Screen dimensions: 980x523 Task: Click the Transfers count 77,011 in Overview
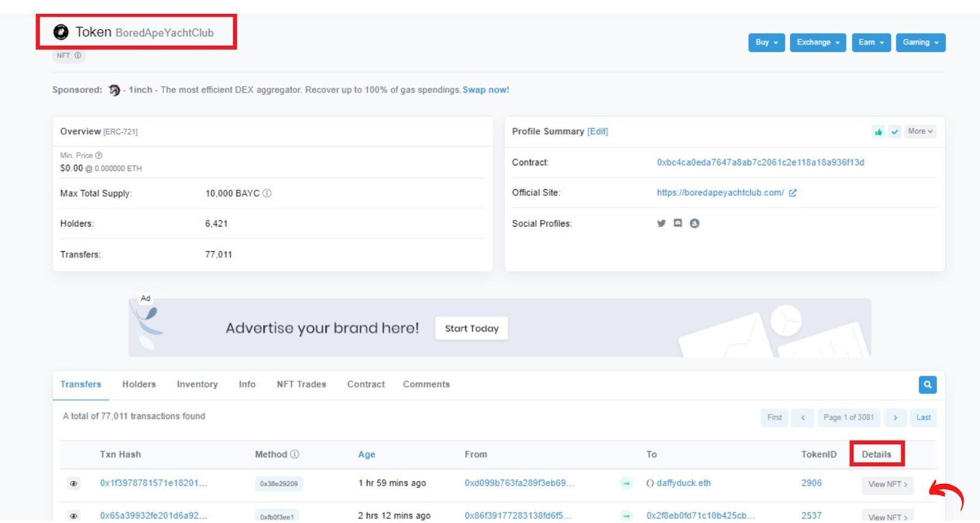(219, 255)
